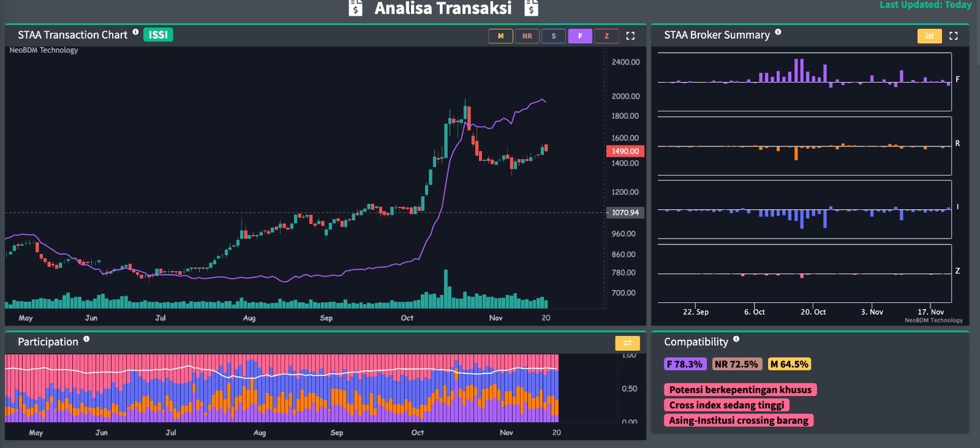Click the Compatibility panel title
This screenshot has width=980, height=448.
point(696,342)
